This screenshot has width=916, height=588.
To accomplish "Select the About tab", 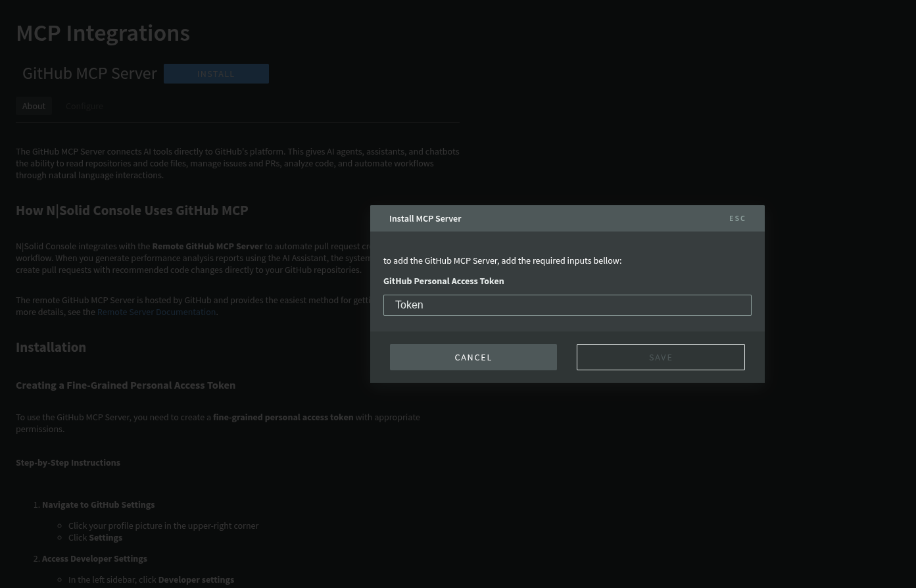I will click(x=34, y=106).
